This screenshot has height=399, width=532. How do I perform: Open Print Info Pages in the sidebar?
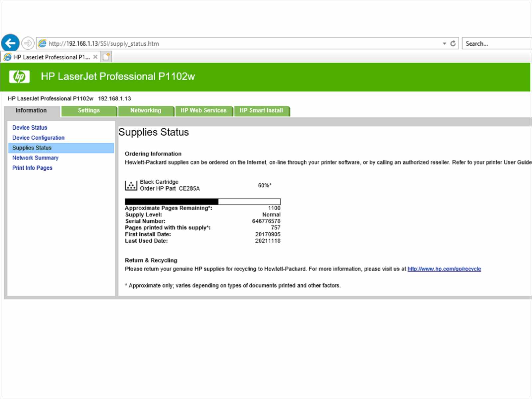[x=32, y=168]
